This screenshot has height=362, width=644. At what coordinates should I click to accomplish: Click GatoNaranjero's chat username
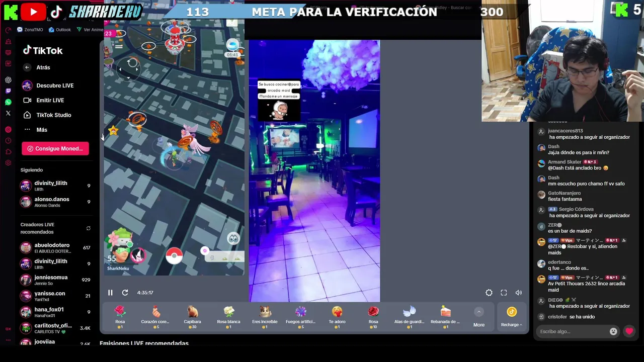pyautogui.click(x=564, y=193)
